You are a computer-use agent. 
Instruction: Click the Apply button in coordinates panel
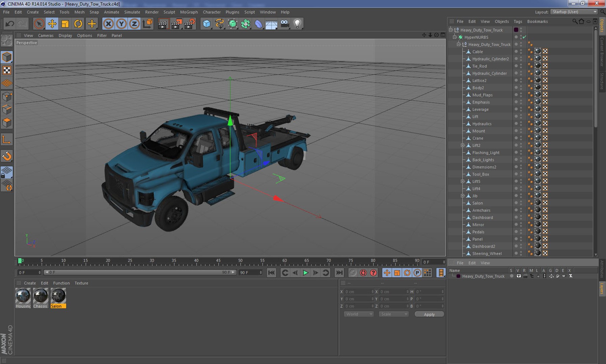[x=429, y=314]
